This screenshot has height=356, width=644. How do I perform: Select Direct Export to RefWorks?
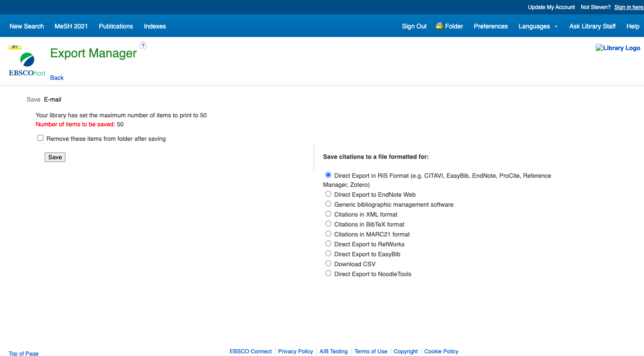pos(328,244)
